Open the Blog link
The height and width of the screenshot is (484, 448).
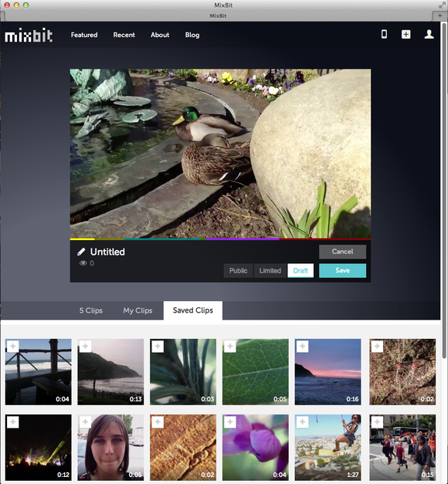[x=192, y=35]
